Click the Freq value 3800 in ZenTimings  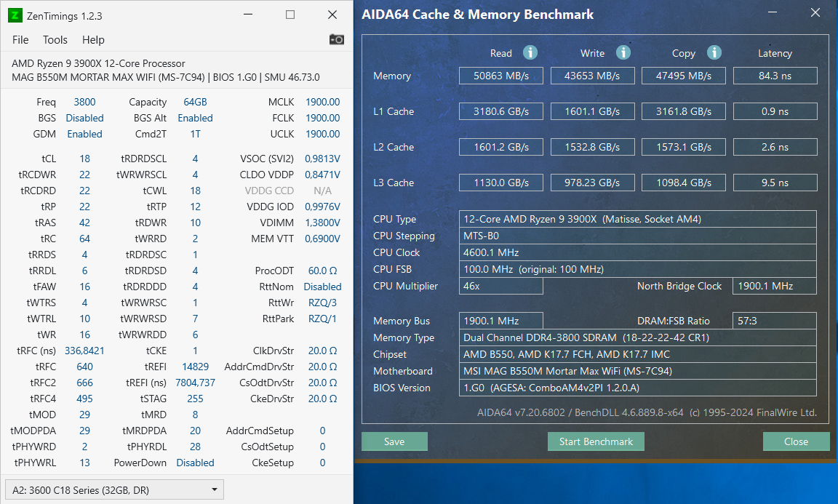click(x=84, y=102)
